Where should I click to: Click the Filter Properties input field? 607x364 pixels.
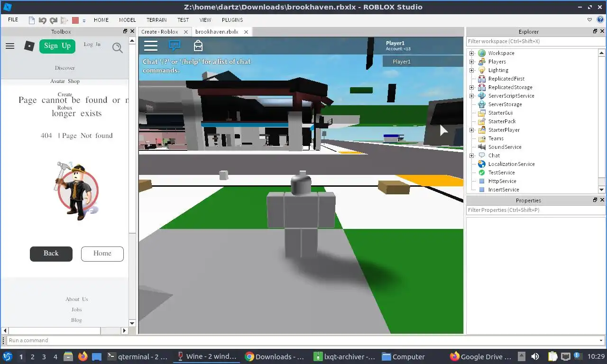(x=536, y=210)
